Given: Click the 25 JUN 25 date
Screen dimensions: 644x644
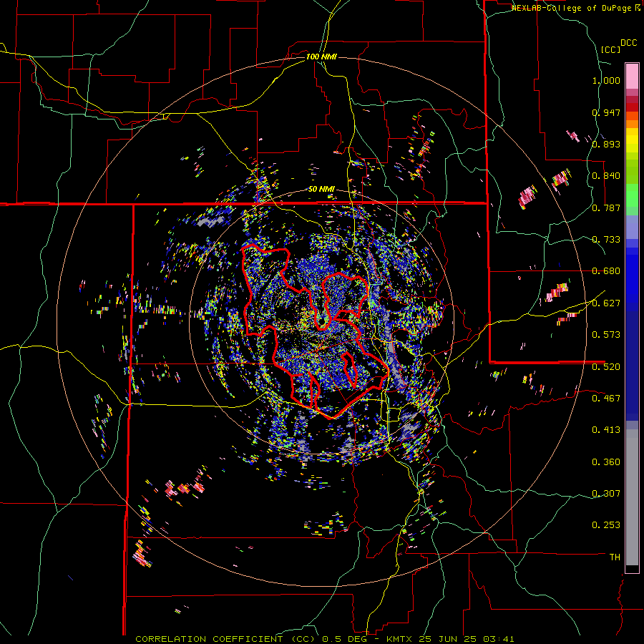Looking at the screenshot, I should point(448,639).
